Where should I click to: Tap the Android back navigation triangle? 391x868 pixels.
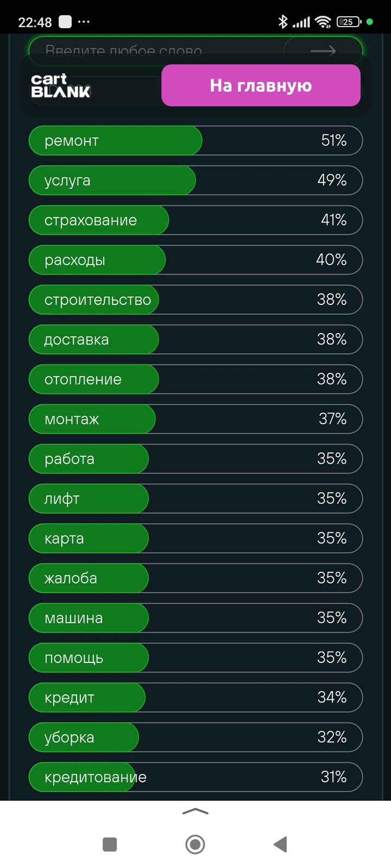coord(280,844)
